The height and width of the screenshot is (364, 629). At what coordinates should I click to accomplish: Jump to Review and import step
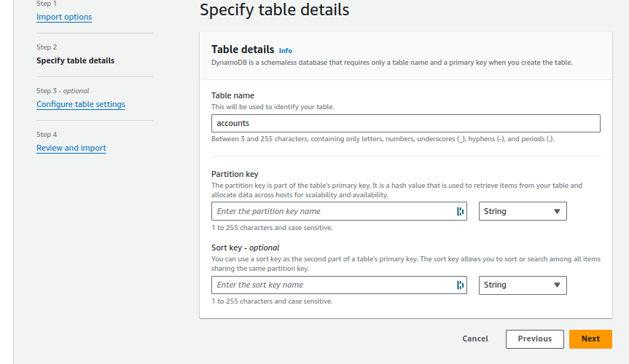[x=71, y=148]
